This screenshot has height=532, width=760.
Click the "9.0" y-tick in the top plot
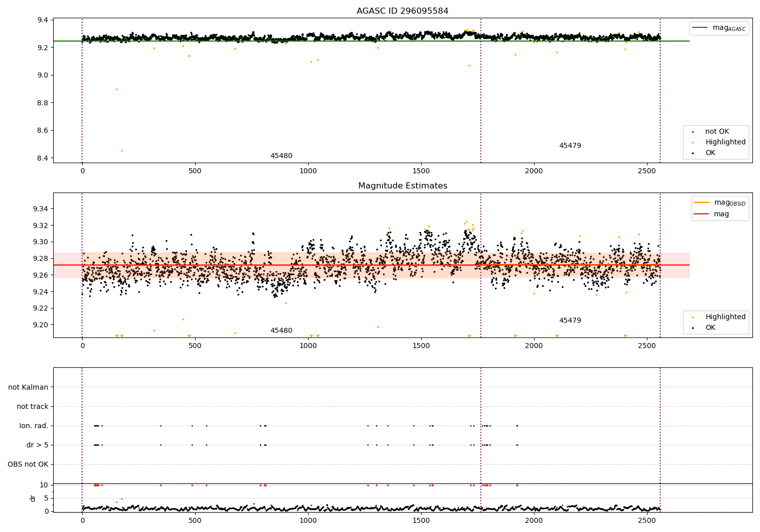[43, 75]
